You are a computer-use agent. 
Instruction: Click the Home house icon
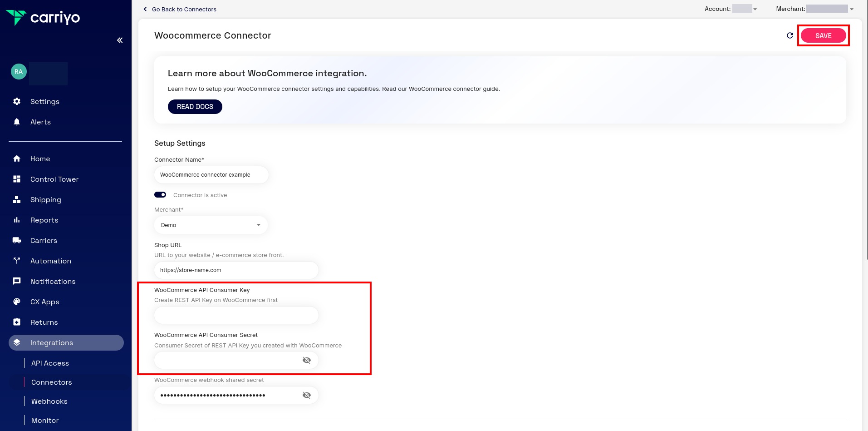point(17,159)
